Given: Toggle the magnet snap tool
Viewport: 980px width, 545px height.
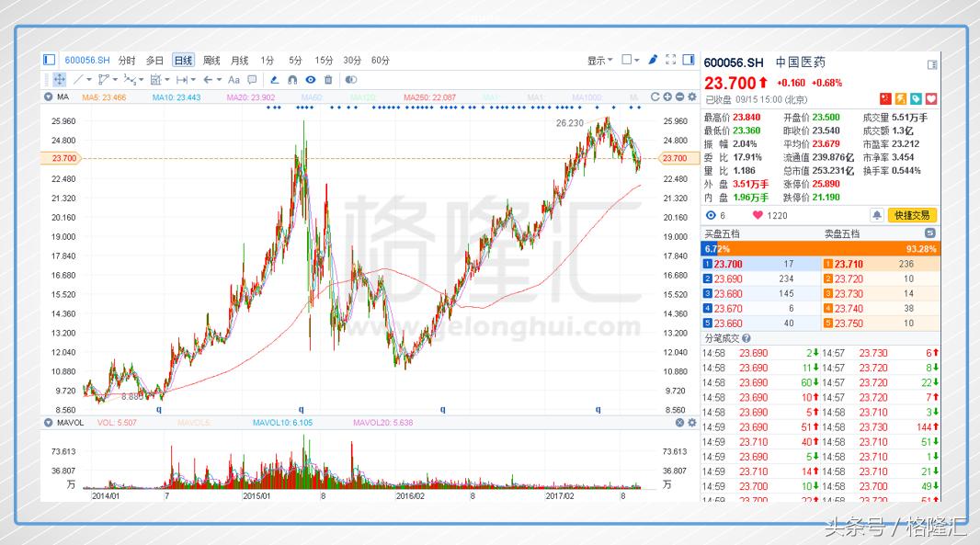Looking at the screenshot, I should click(292, 79).
